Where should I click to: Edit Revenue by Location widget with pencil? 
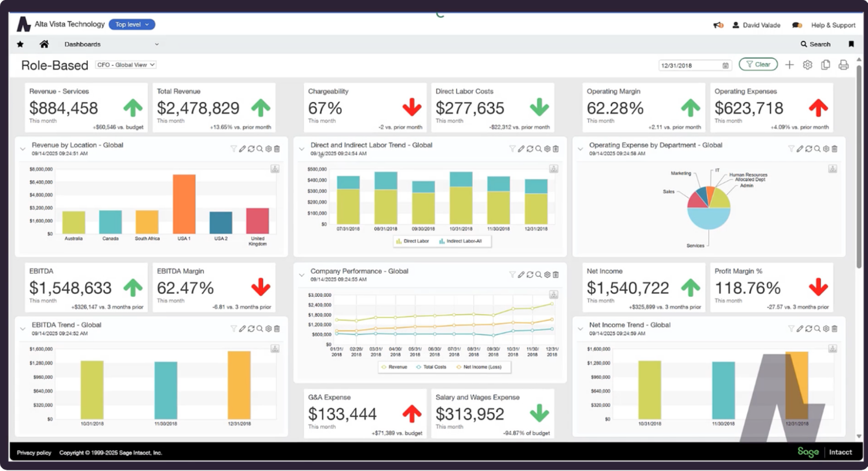tap(242, 149)
